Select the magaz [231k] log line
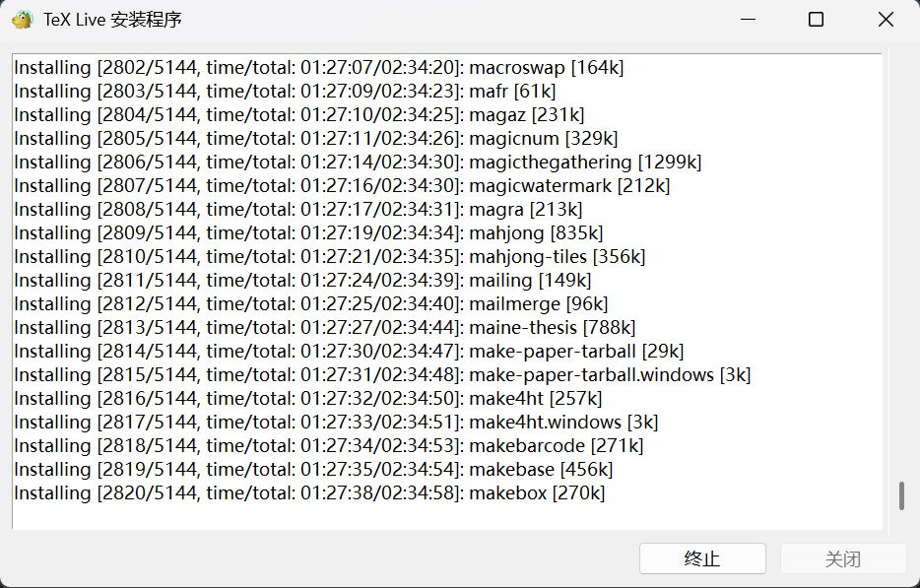This screenshot has width=920, height=588. point(299,114)
